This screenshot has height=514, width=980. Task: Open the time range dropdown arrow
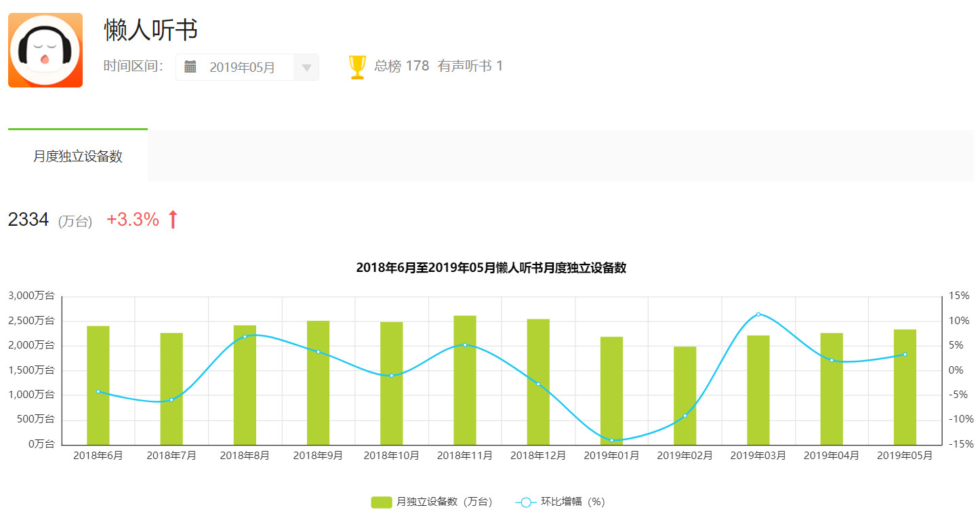tap(306, 67)
